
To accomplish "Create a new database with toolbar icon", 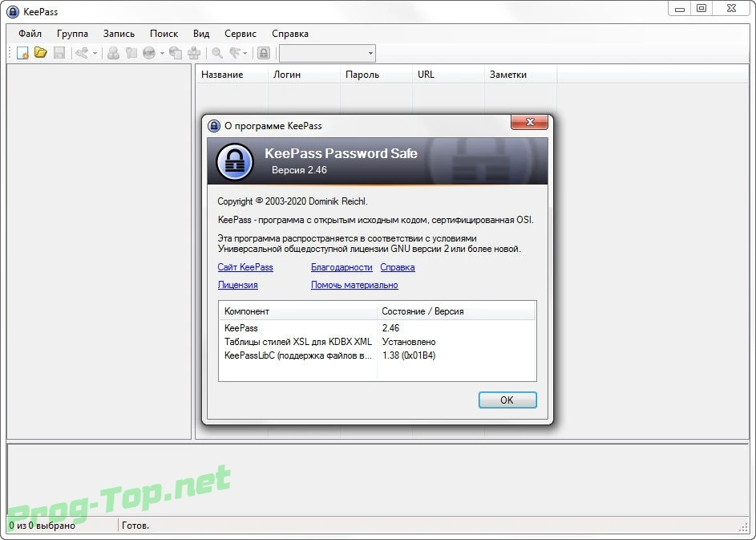I will click(22, 53).
